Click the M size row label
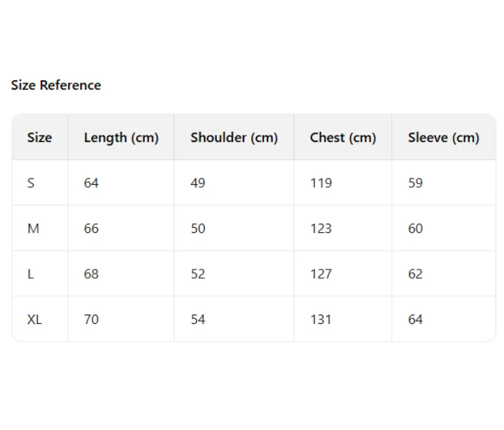504x430 pixels. (x=33, y=229)
